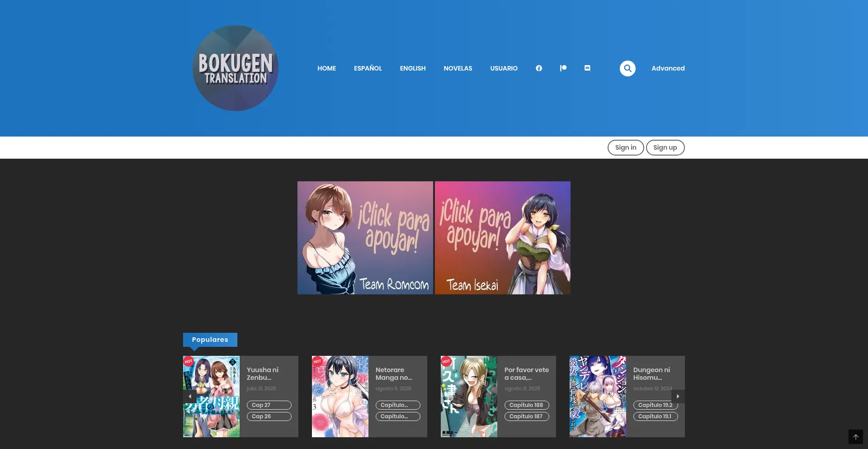Open Netorare Manga no cover thumbnail
868x449 pixels.
tap(340, 397)
